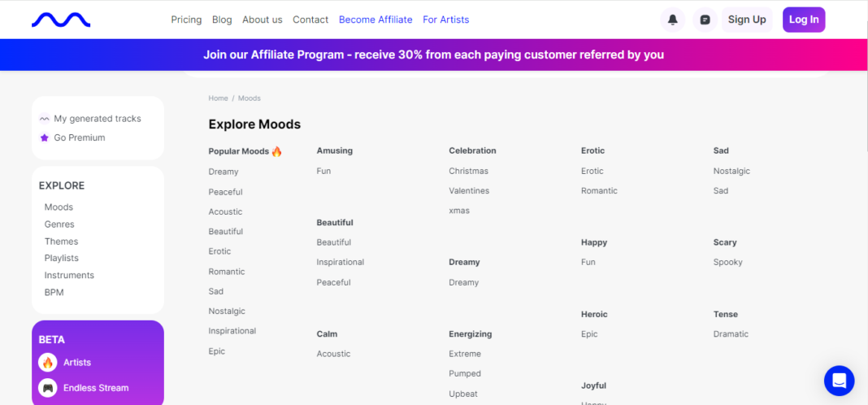Click the affiliate program promo banner
Image resolution: width=868 pixels, height=405 pixels.
coord(434,55)
